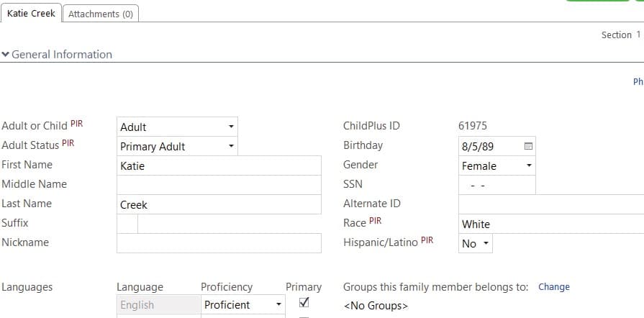The height and width of the screenshot is (318, 644).
Task: Open the Adult or Child dropdown
Action: click(x=177, y=127)
